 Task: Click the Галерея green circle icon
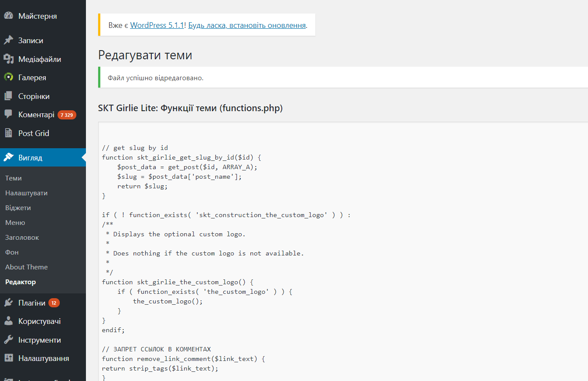pyautogui.click(x=9, y=78)
